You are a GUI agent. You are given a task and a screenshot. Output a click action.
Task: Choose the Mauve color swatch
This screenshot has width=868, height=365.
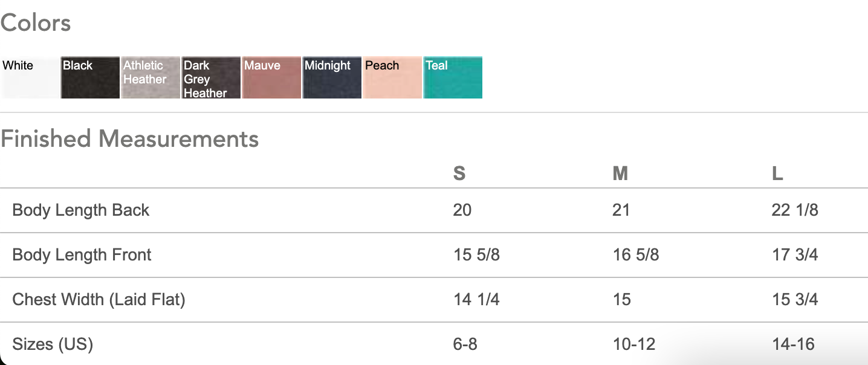(x=272, y=77)
